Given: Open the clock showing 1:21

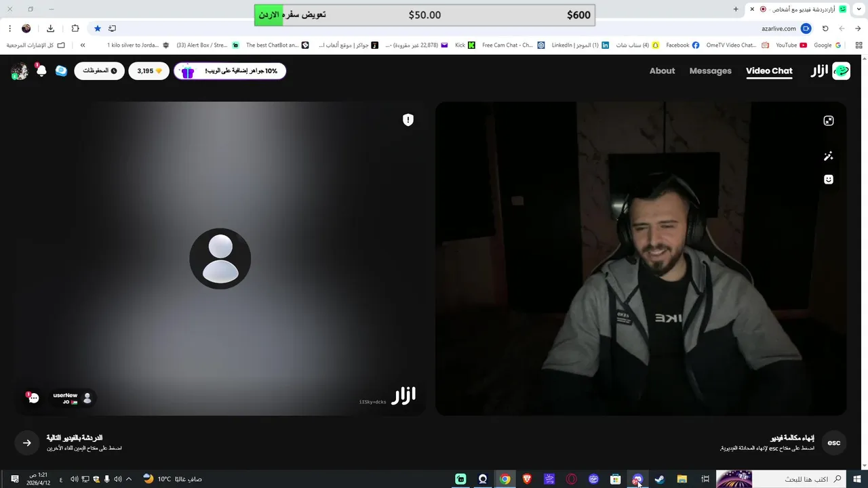Looking at the screenshot, I should [39, 479].
